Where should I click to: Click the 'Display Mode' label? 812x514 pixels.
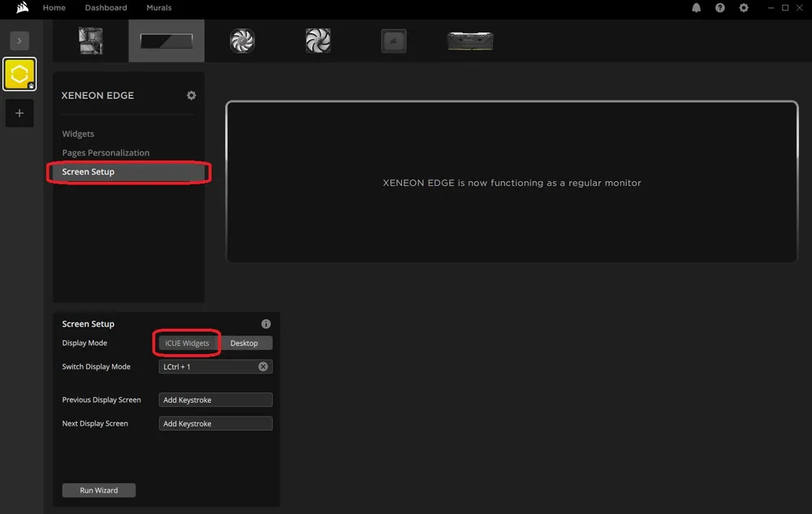pos(84,343)
